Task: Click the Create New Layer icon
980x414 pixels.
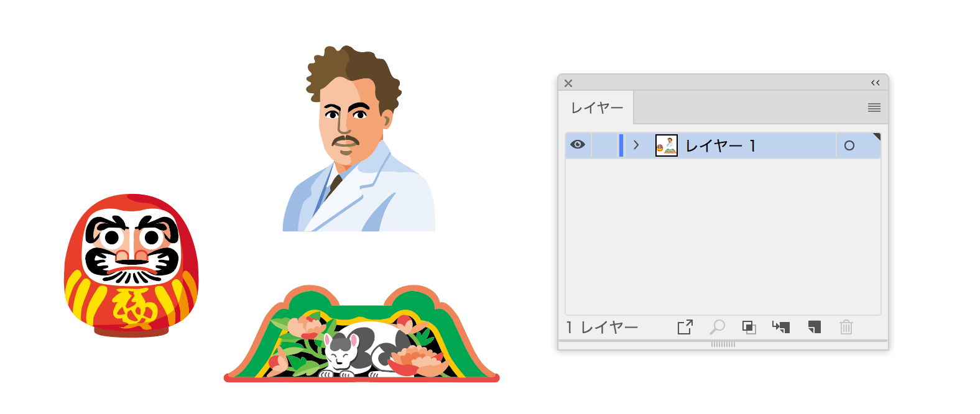Action: coord(814,327)
